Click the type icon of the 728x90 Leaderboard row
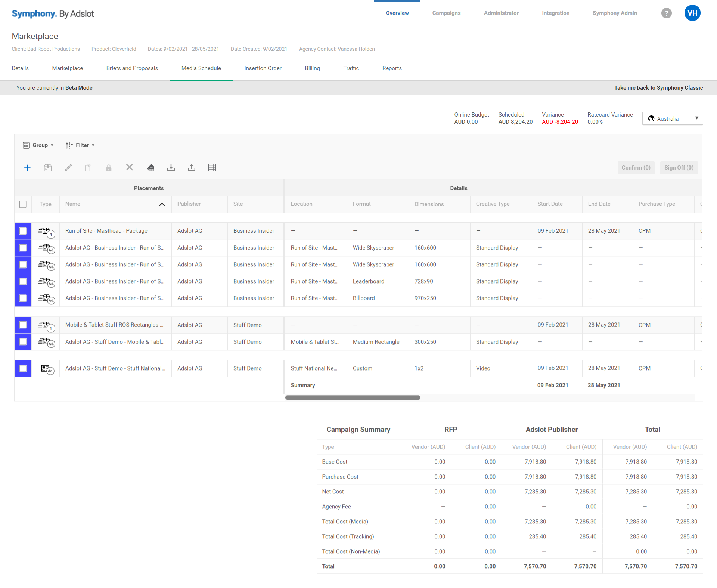The height and width of the screenshot is (588, 717). click(46, 282)
